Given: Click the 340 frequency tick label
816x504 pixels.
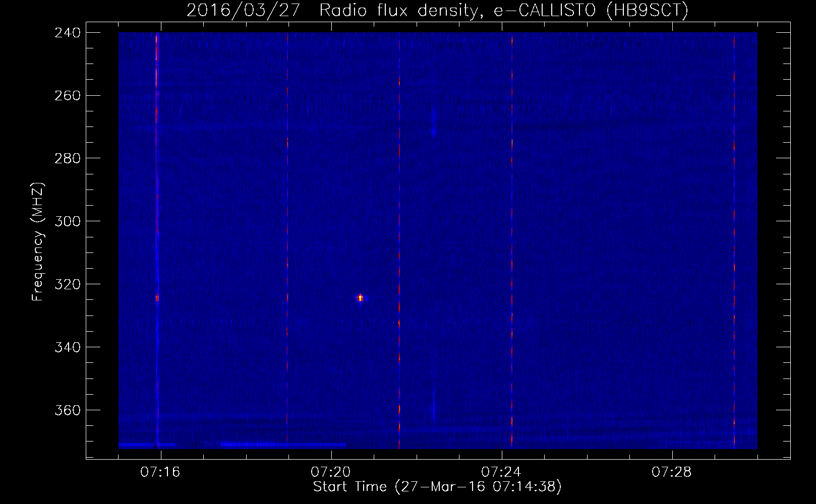Looking at the screenshot, I should click(68, 348).
